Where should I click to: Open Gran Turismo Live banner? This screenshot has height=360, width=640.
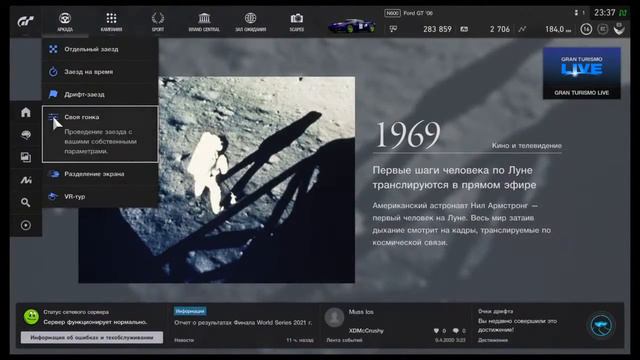click(x=582, y=73)
